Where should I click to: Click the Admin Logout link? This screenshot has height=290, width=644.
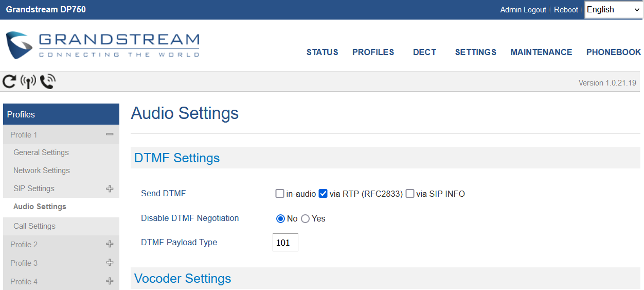click(523, 10)
